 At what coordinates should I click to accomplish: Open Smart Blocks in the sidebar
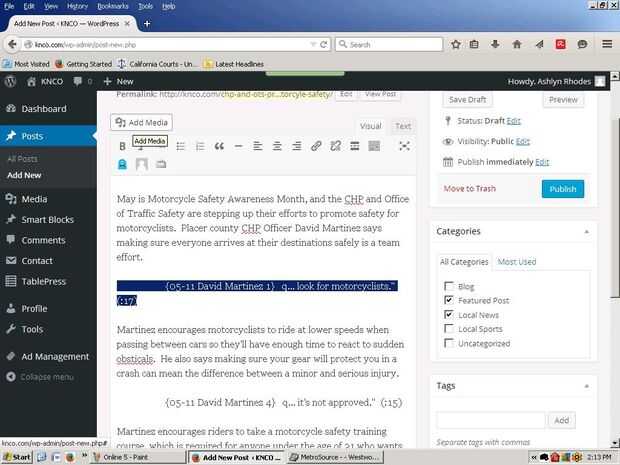(48, 219)
